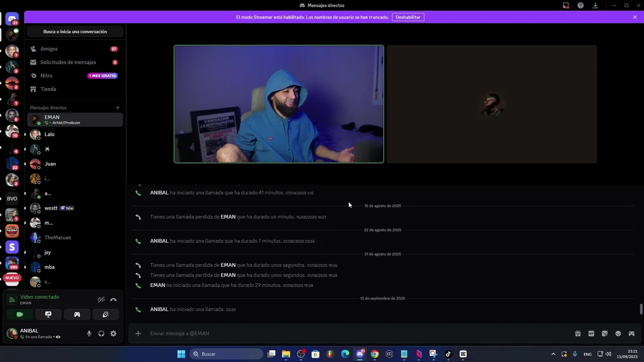644x362 pixels.
Task: Select EMAN's avatar call tile
Action: 492,104
